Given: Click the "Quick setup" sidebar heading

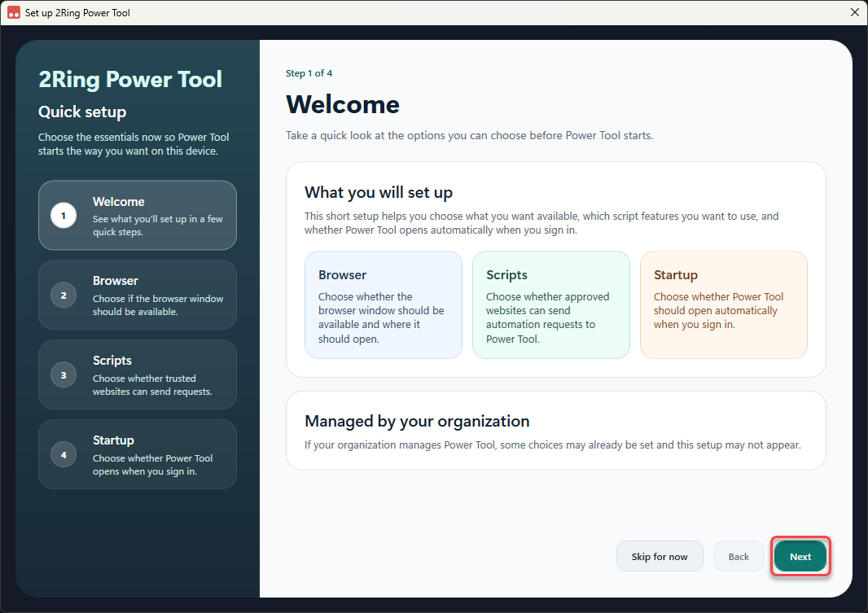Looking at the screenshot, I should click(82, 112).
